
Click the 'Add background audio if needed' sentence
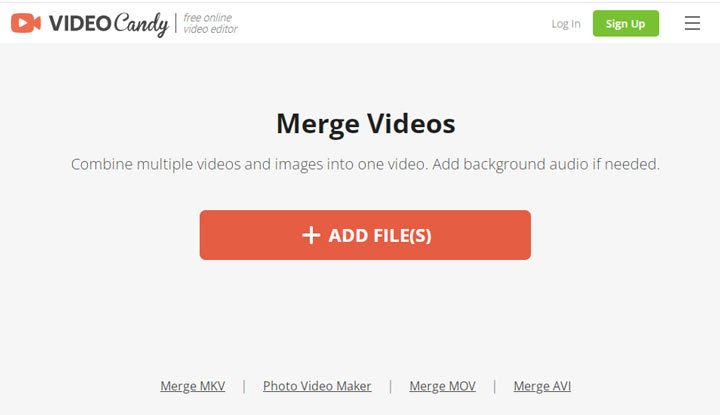tap(546, 164)
